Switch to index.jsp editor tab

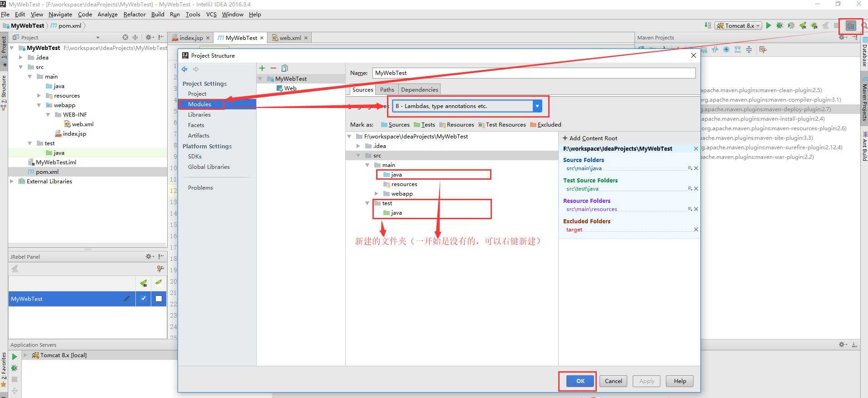point(191,38)
